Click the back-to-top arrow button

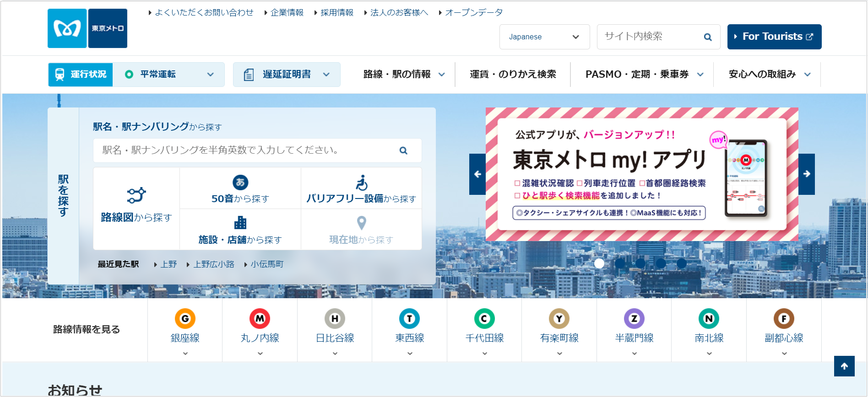[844, 366]
